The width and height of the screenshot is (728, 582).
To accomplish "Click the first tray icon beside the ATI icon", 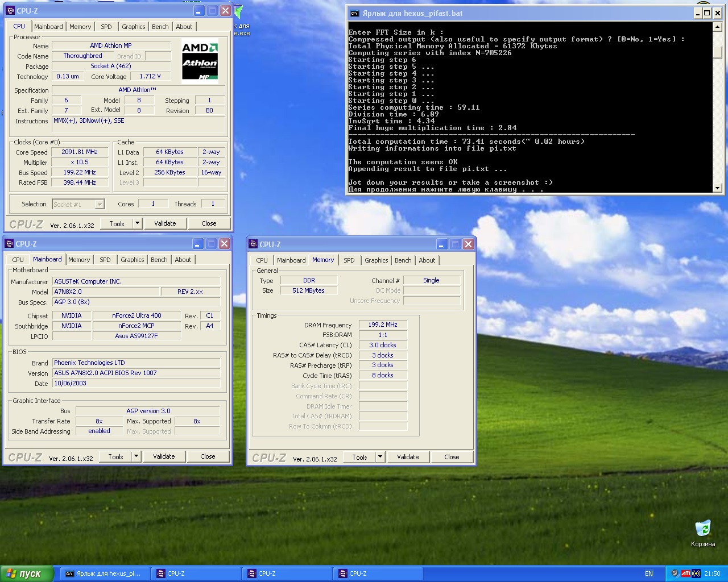I will (675, 573).
